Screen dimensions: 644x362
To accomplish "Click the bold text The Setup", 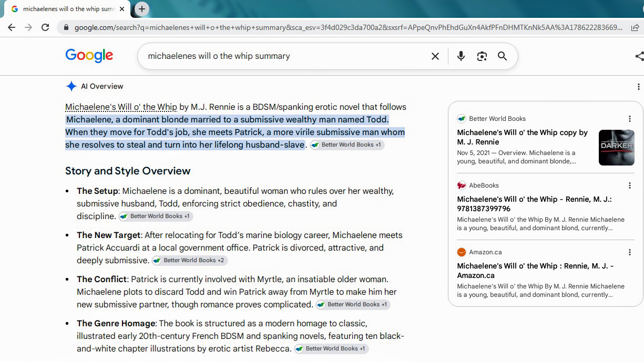I will click(x=97, y=191).
